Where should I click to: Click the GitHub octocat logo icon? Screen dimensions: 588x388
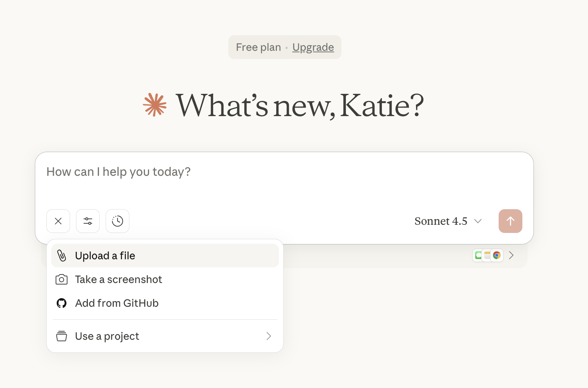62,303
